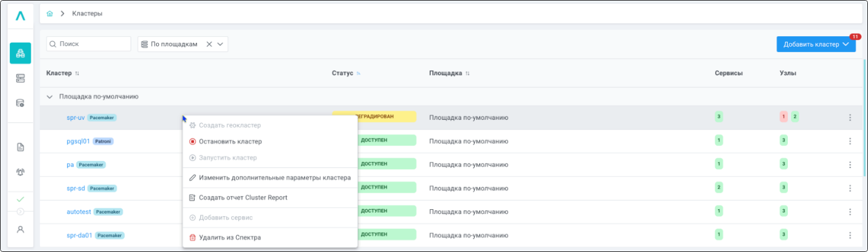Click the clusters icon in the sidebar
Image resolution: width=868 pixels, height=252 pixels.
20,53
